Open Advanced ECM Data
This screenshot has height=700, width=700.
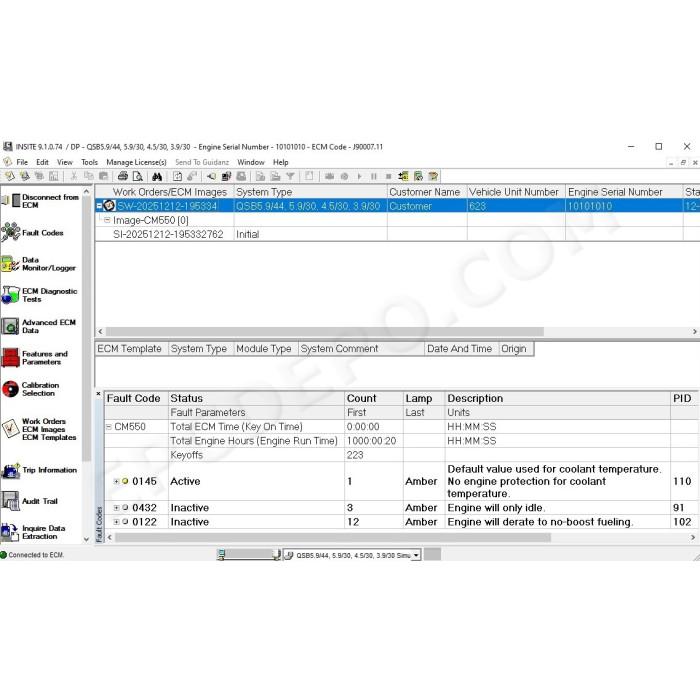(x=38, y=326)
